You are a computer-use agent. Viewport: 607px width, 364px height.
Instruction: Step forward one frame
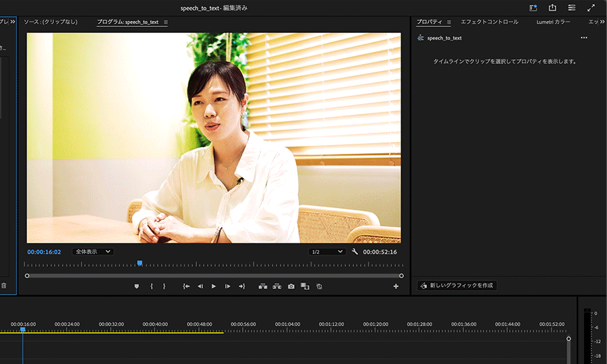(228, 286)
